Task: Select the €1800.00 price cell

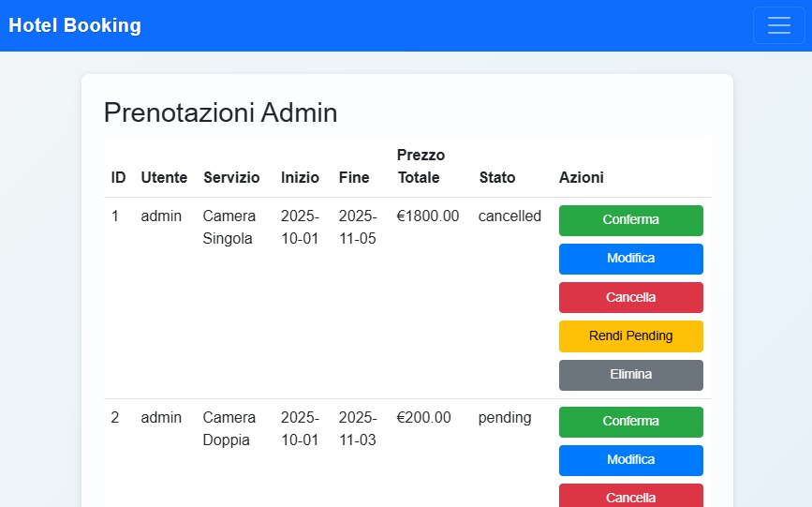Action: (428, 216)
